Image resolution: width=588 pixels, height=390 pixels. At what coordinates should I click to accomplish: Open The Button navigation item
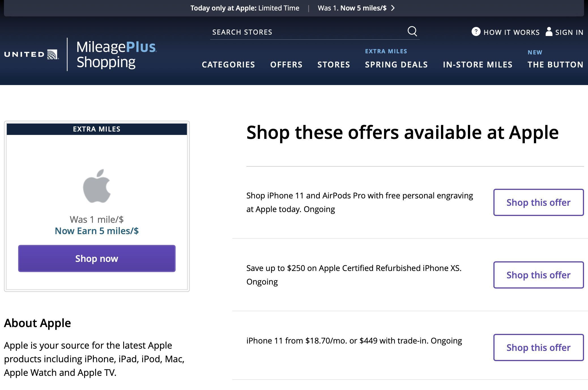[555, 65]
